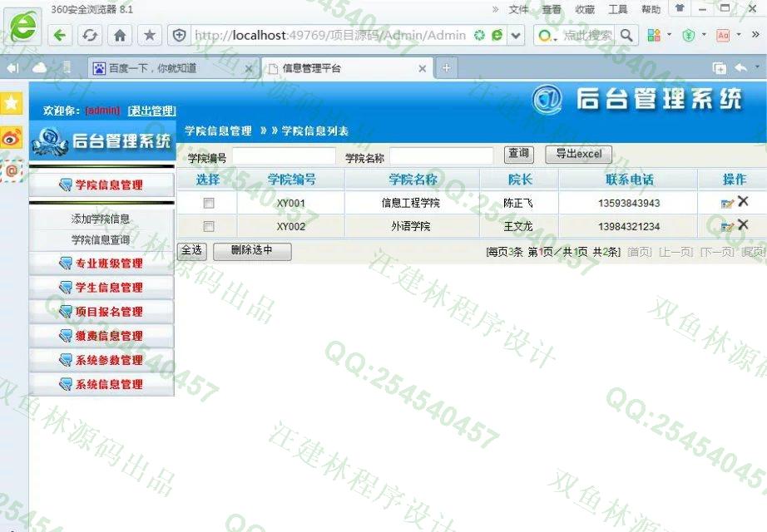The image size is (767, 532).
Task: Expand the 学生信息管理 menu section
Action: pos(101,288)
